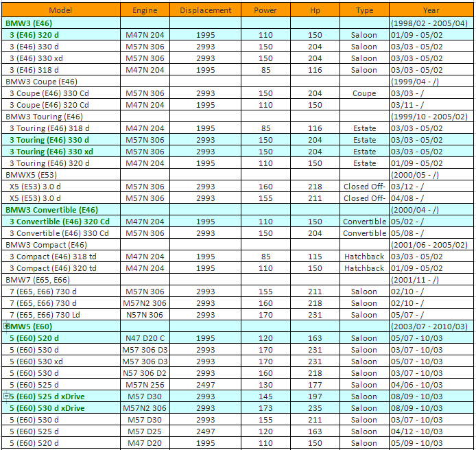
Task: Select the Type column header
Action: point(364,10)
